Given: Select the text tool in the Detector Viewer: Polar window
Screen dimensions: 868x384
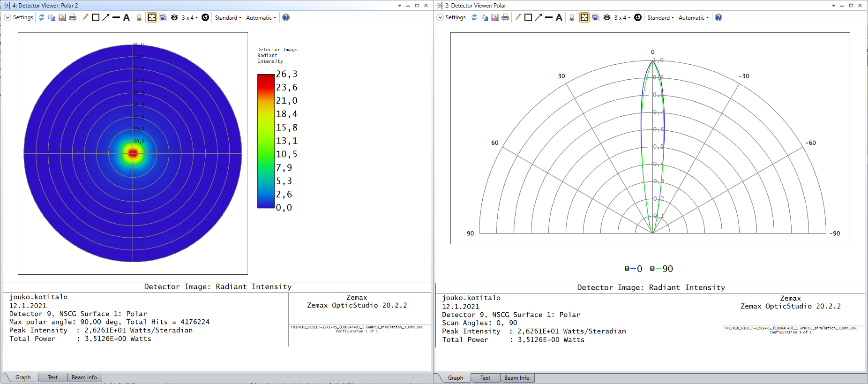Looking at the screenshot, I should pyautogui.click(x=559, y=17).
